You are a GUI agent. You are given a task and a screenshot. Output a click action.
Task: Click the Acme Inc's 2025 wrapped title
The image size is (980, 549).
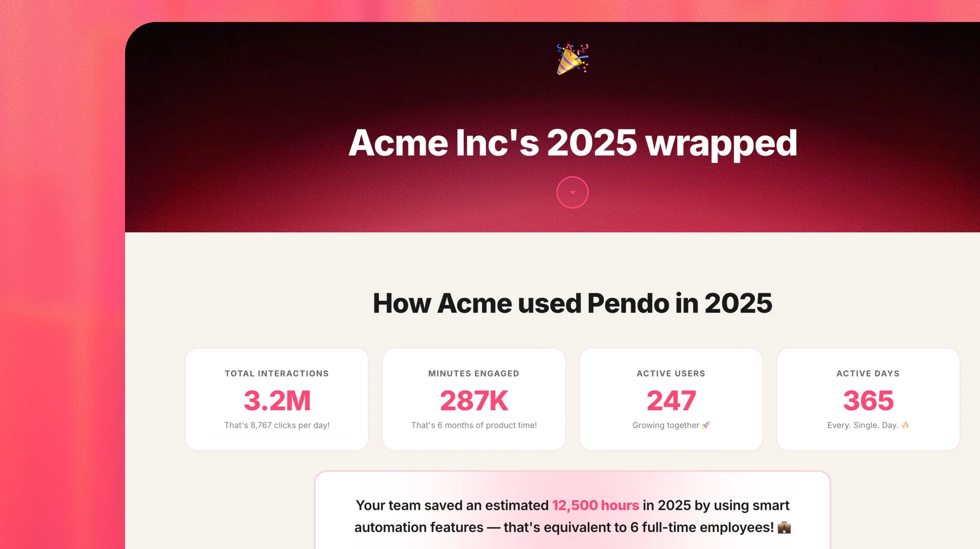pos(572,143)
